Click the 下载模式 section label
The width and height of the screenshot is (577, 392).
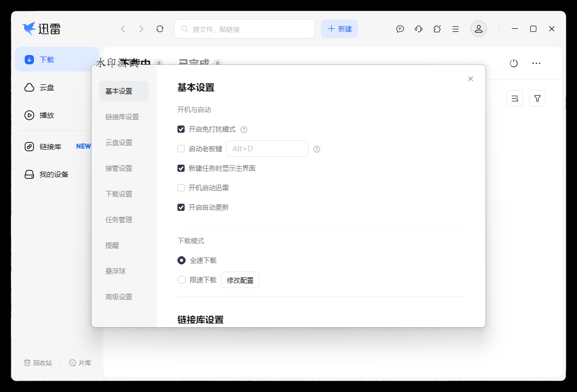(191, 241)
